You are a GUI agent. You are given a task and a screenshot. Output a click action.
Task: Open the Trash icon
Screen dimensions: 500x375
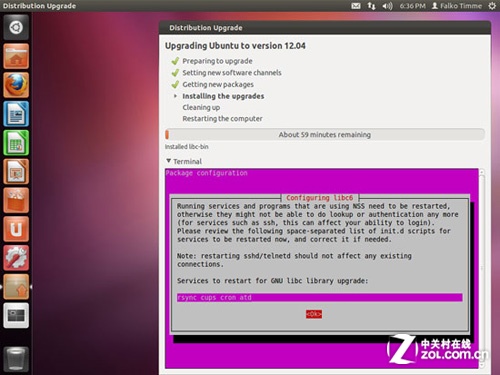coord(16,359)
